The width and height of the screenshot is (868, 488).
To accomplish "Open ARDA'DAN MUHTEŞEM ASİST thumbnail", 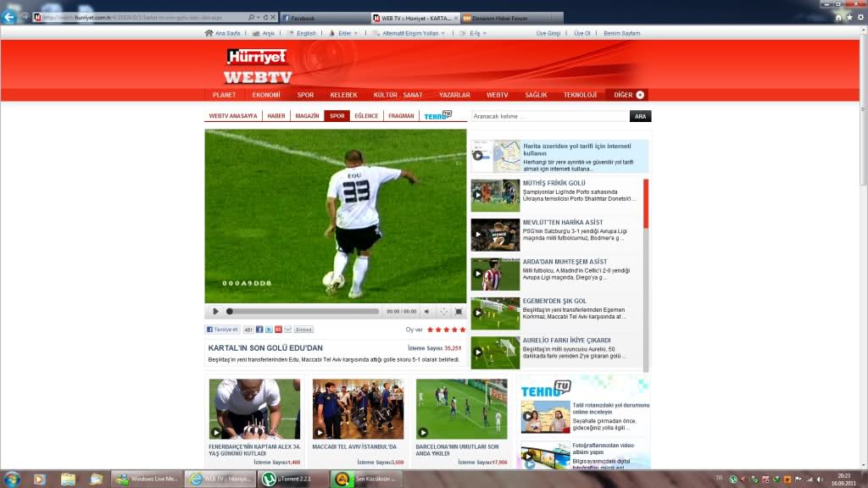I will click(495, 274).
